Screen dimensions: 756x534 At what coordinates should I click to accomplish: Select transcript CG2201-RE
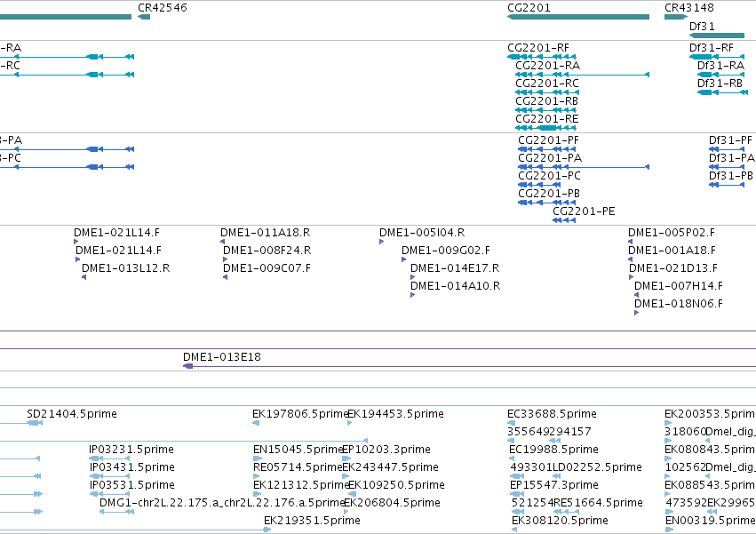click(545, 128)
